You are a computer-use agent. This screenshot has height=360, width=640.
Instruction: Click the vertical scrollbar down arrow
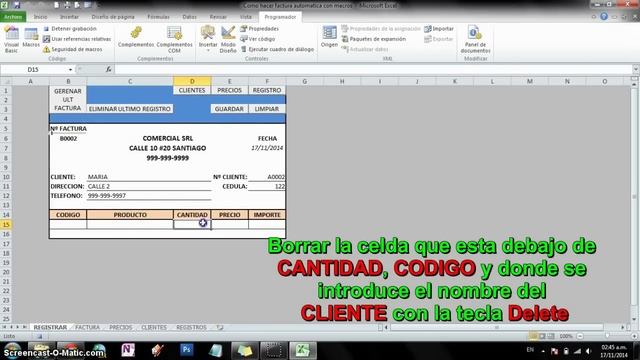pyautogui.click(x=634, y=319)
